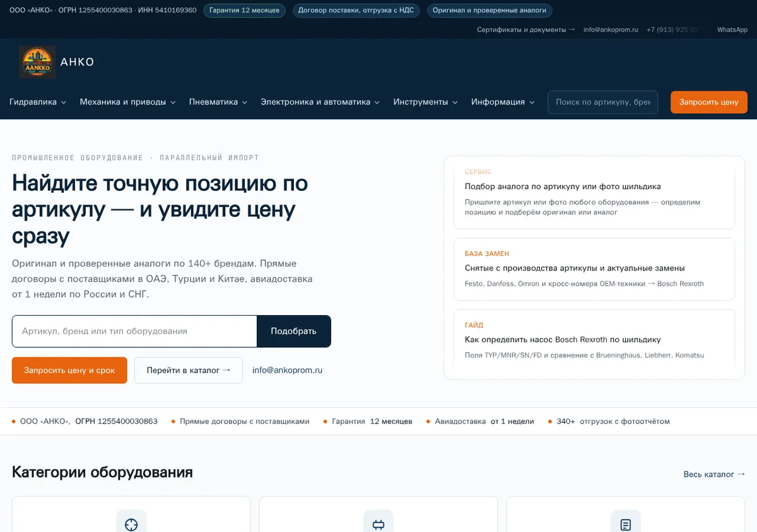Go to catalog via Перейти в каталог

tap(189, 371)
